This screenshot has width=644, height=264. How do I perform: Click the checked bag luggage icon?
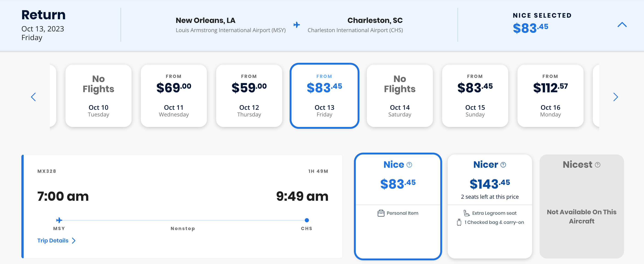pyautogui.click(x=459, y=222)
